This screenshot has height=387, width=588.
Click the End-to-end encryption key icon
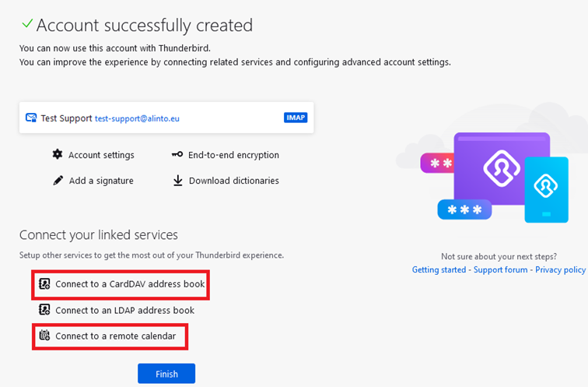[177, 155]
